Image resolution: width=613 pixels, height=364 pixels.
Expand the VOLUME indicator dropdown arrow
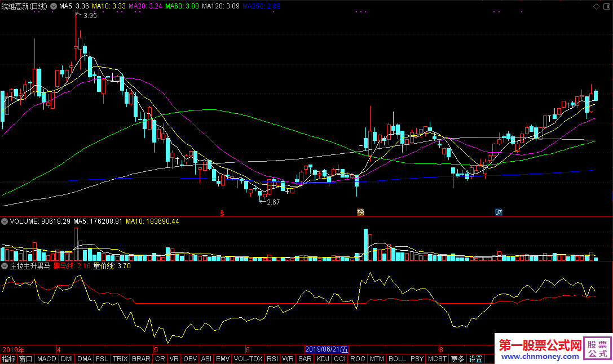tap(5, 221)
